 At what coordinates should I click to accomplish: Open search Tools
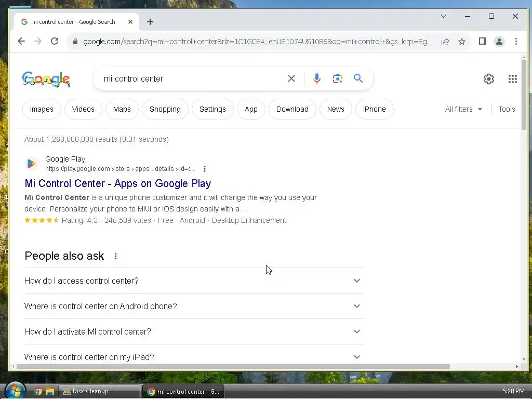507,109
